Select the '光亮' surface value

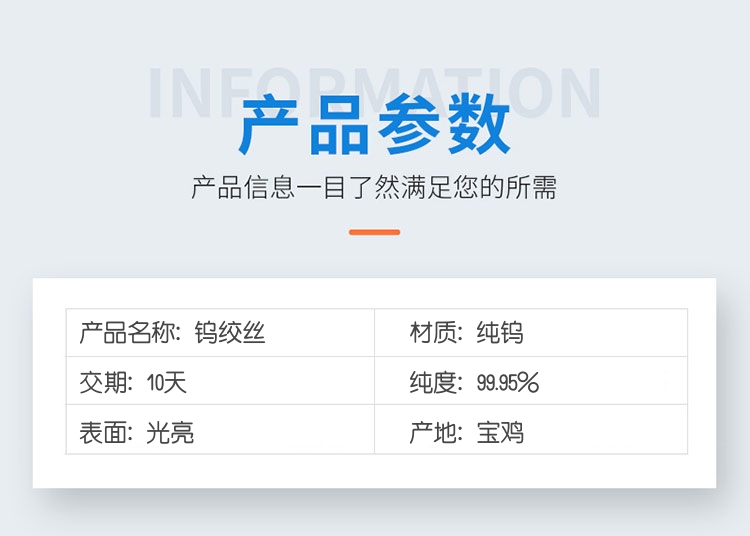click(170, 432)
